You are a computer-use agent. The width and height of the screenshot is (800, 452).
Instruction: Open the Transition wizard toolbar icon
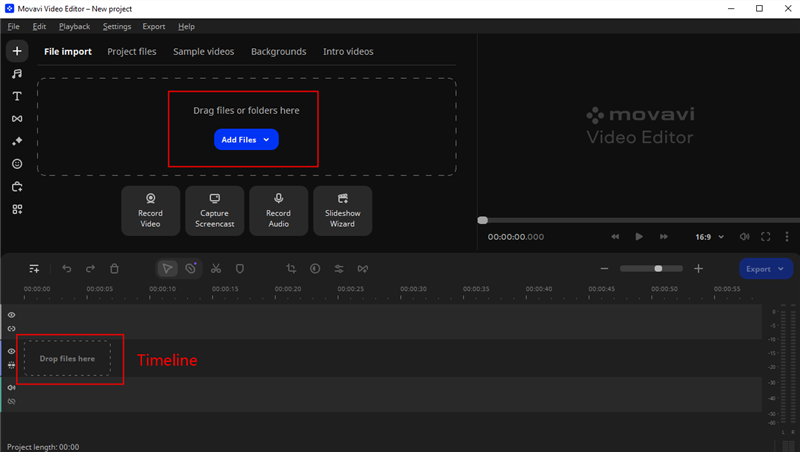[363, 269]
